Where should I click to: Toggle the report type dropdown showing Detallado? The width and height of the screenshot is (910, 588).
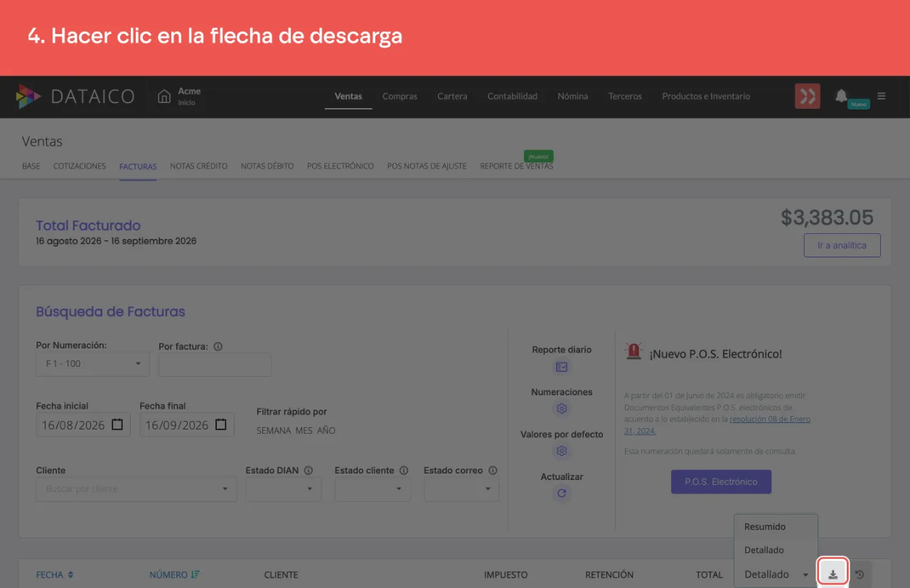776,574
